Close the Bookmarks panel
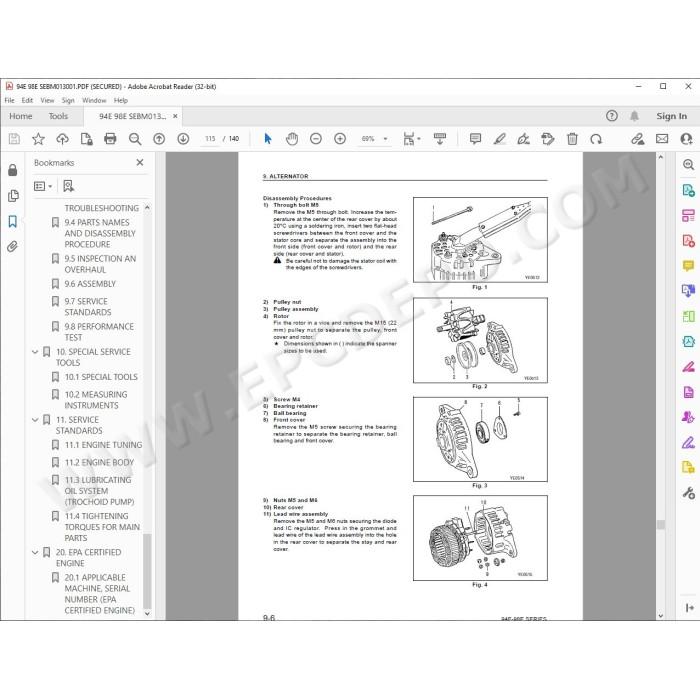This screenshot has width=700, height=700. click(x=140, y=162)
